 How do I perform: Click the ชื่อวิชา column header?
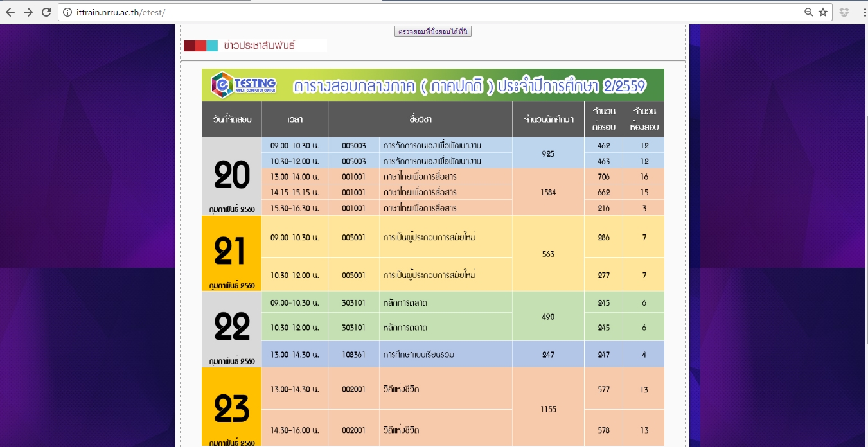pos(420,119)
